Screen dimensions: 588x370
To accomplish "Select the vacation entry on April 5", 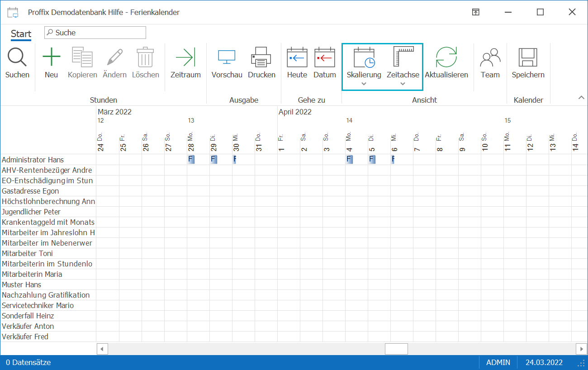I will point(372,159).
